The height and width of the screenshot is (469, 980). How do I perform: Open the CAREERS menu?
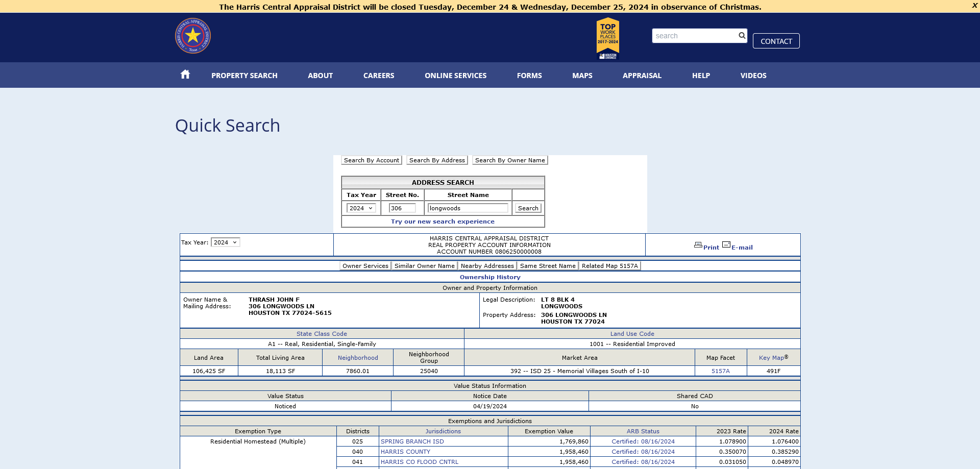click(379, 76)
